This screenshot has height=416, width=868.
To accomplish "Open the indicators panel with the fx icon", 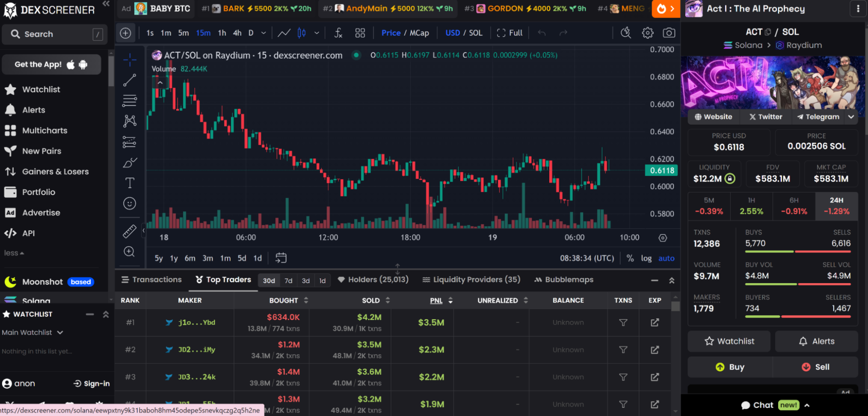I will point(338,32).
